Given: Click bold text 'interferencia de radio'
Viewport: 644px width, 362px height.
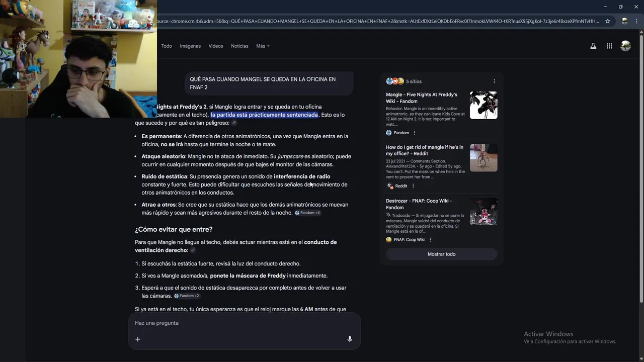Looking at the screenshot, I should point(302,176).
